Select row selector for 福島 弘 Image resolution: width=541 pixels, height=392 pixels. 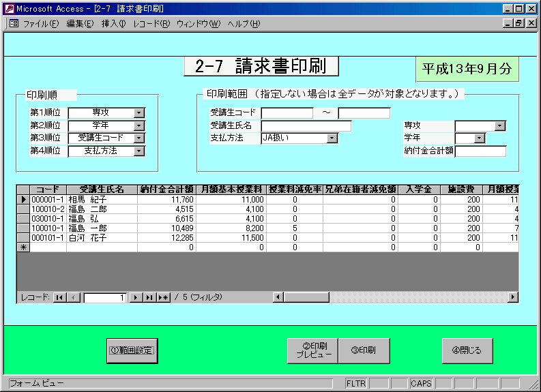(x=23, y=219)
